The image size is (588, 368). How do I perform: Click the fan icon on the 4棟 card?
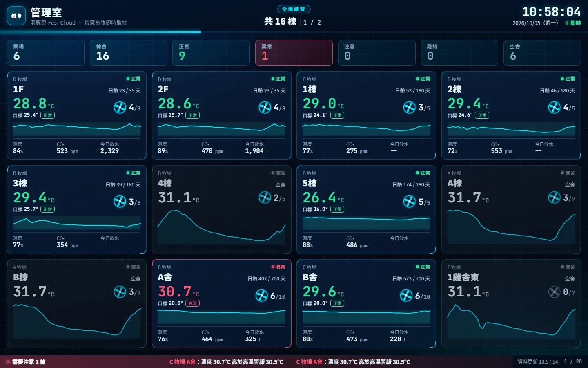tap(265, 198)
